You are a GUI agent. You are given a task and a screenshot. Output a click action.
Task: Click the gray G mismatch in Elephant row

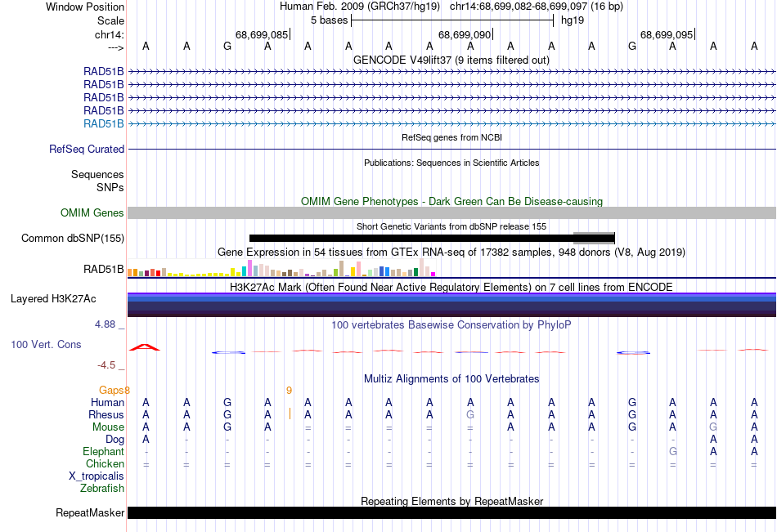click(x=672, y=451)
